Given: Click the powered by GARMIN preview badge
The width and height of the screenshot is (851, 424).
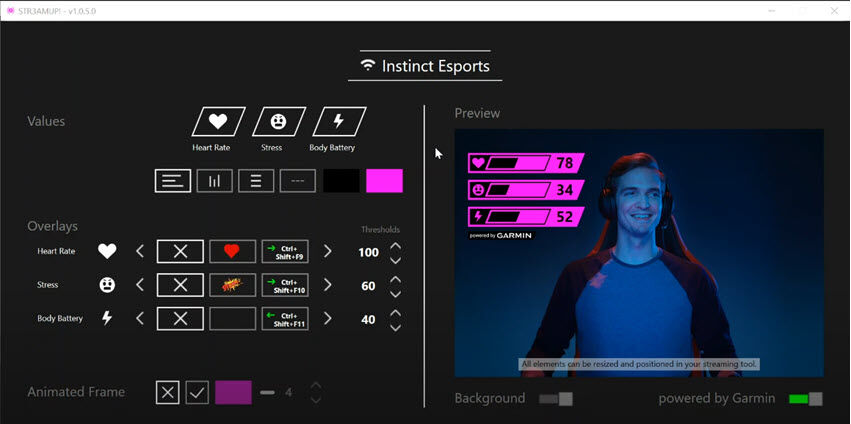Looking at the screenshot, I should pos(500,236).
